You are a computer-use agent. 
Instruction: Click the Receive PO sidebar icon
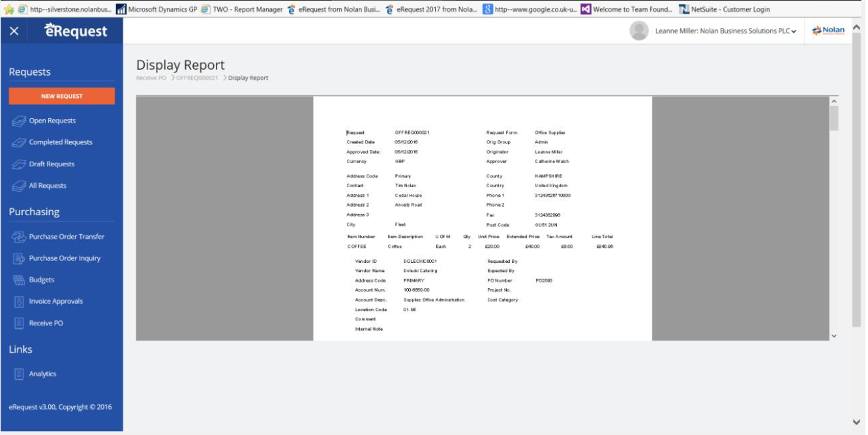tap(19, 323)
